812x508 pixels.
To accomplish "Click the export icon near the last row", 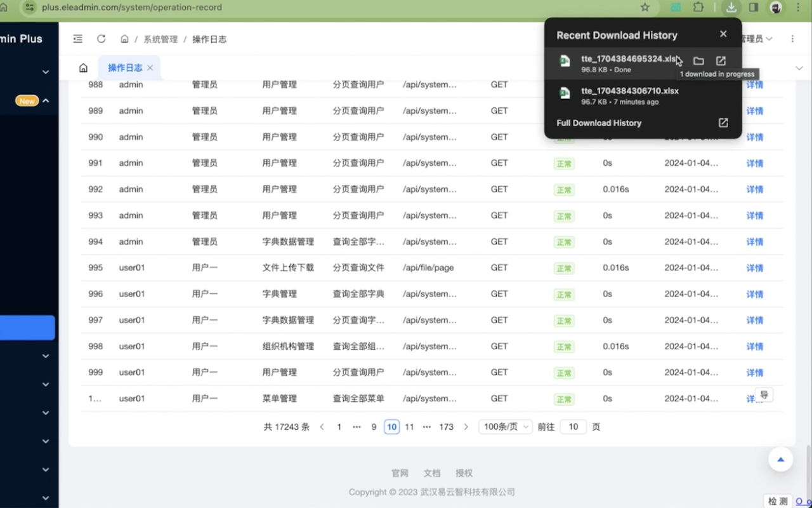I will (x=763, y=394).
